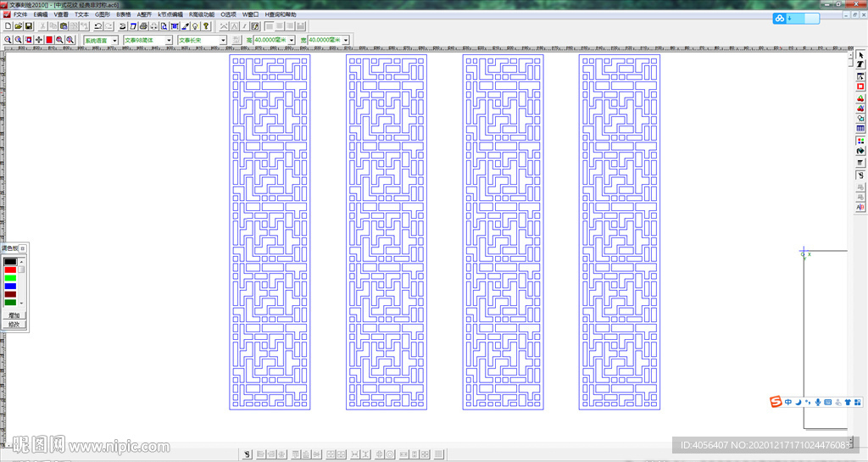Select the Text T tool
868x462 pixels.
point(860,64)
